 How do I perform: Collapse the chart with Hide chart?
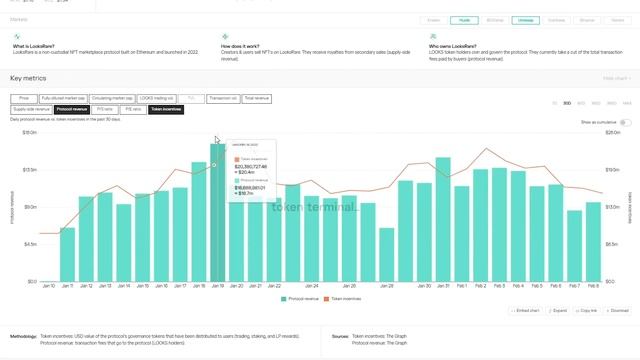coord(617,78)
